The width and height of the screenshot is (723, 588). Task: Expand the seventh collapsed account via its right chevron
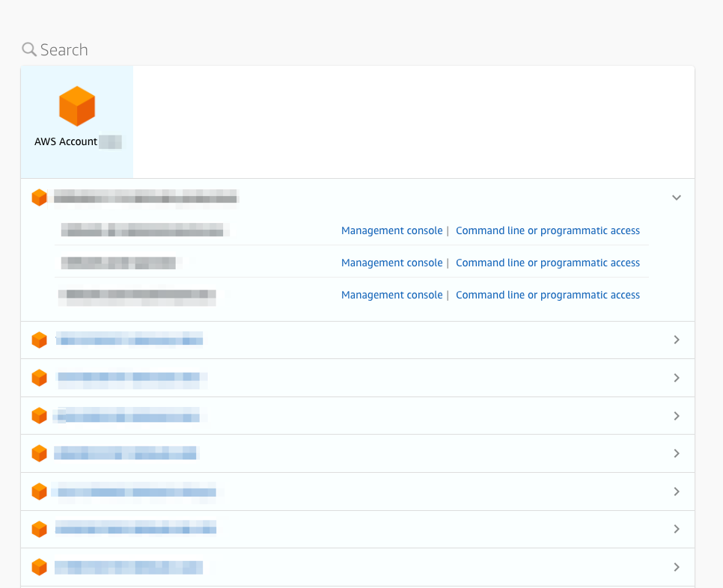pyautogui.click(x=677, y=567)
